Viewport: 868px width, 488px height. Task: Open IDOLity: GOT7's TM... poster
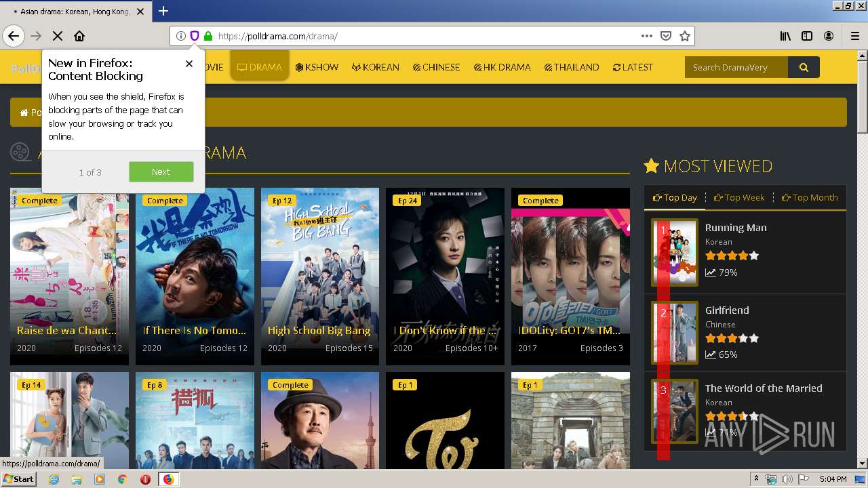[570, 277]
